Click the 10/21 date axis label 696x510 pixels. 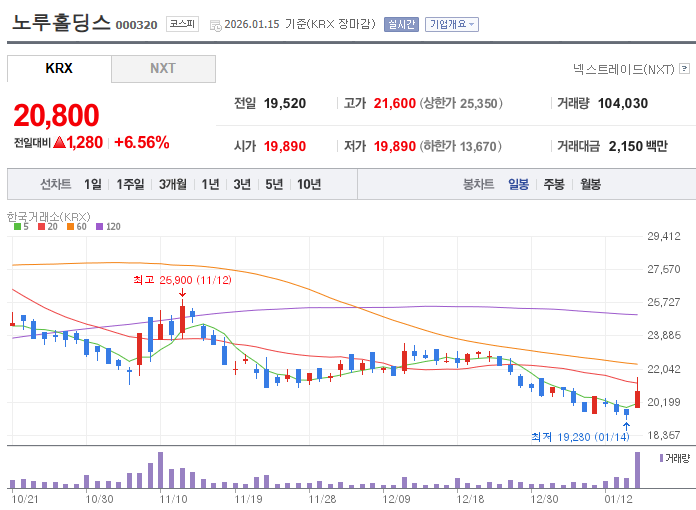[x=25, y=499]
